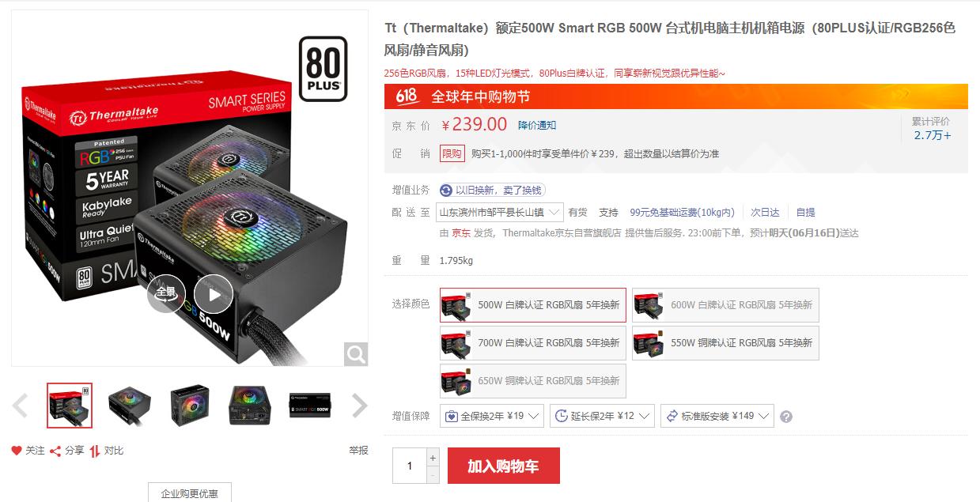Increase quantity with the plus stepper
Image resolution: width=980 pixels, height=502 pixels.
(433, 457)
